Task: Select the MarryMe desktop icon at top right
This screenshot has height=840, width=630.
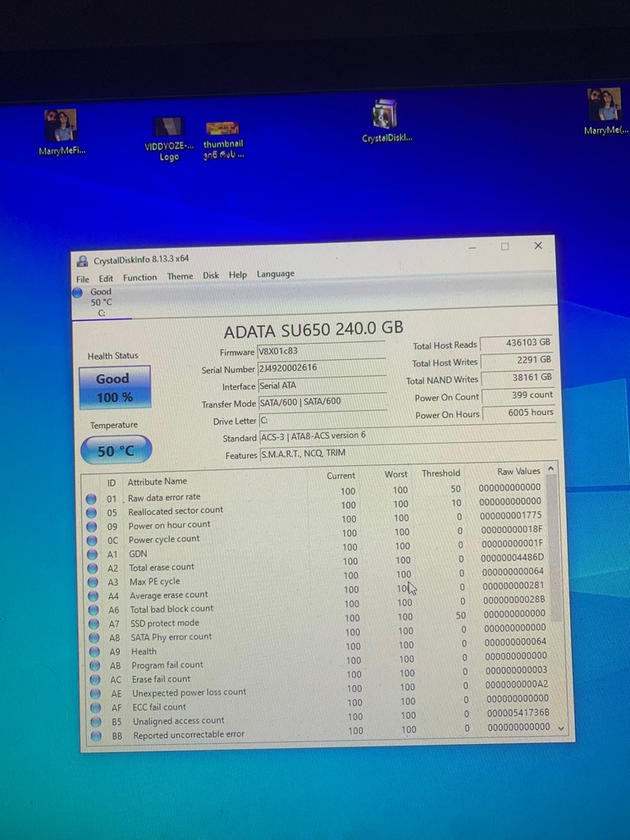Action: pos(606,112)
